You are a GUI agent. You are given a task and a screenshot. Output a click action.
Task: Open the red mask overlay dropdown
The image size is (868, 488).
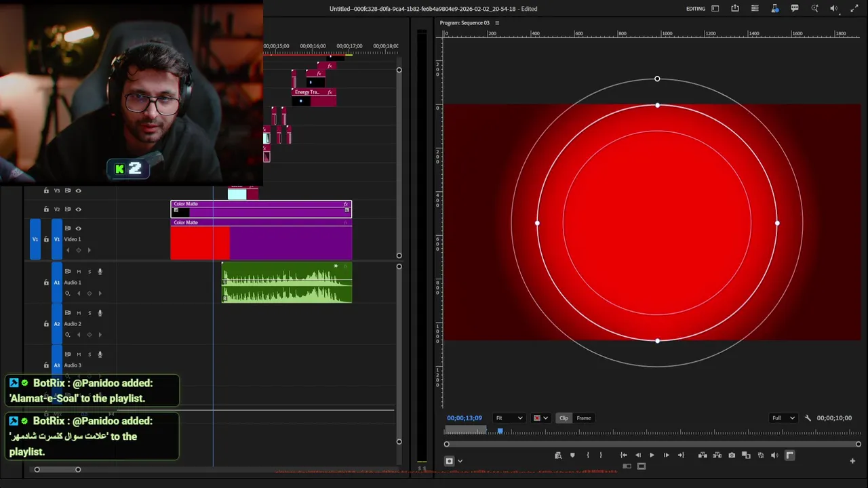540,418
